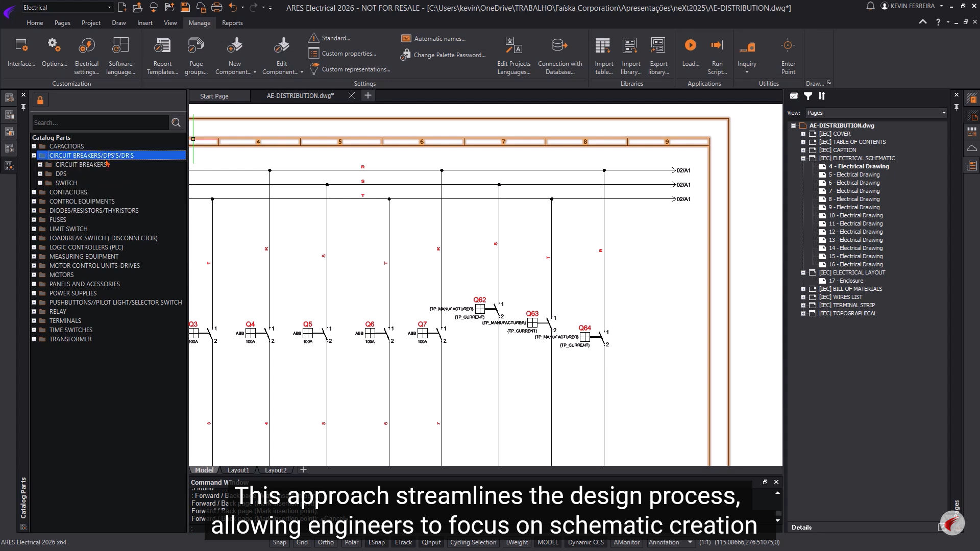Screen dimensions: 980x551
Task: Click the search magnifier in Catalog Parts
Action: pyautogui.click(x=176, y=122)
